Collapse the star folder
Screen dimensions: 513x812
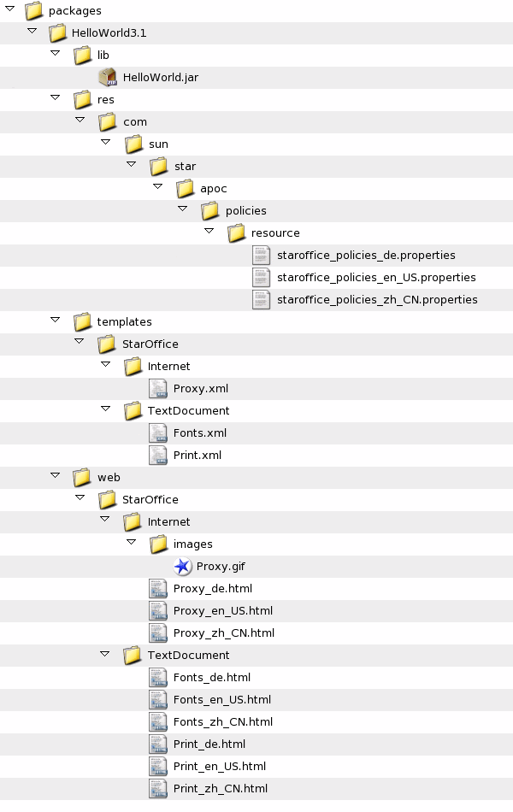131,163
